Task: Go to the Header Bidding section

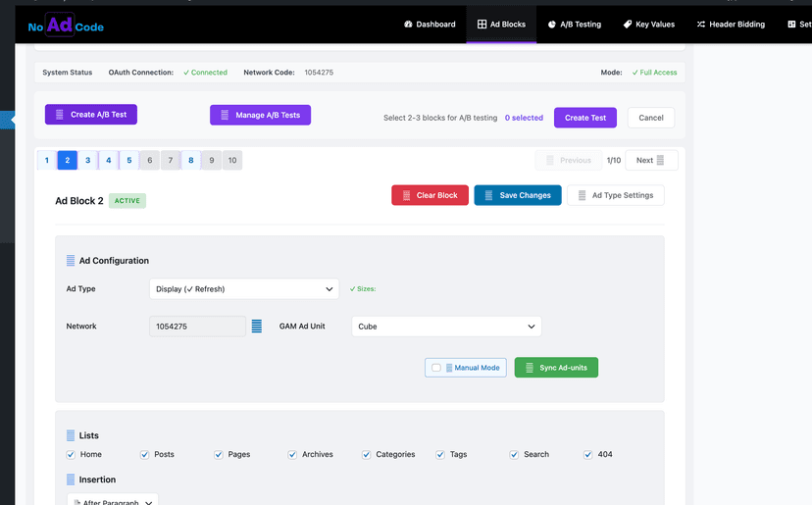Action: point(730,25)
